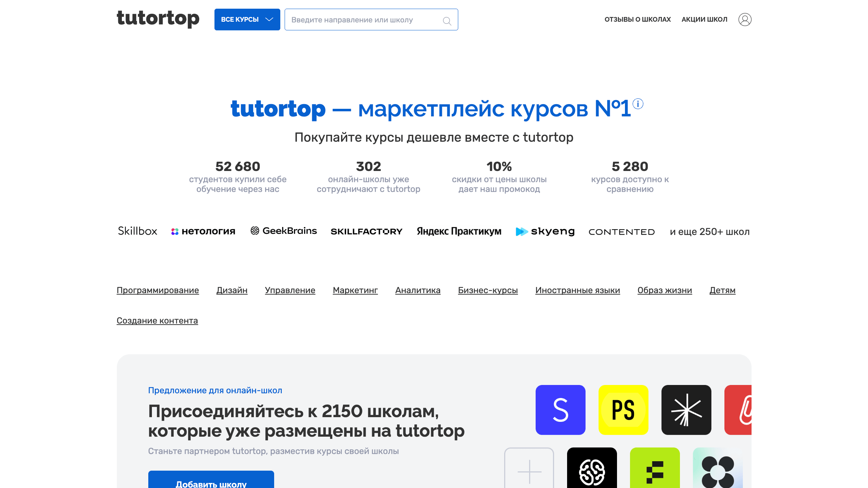Click the search magnifier icon

click(x=447, y=21)
